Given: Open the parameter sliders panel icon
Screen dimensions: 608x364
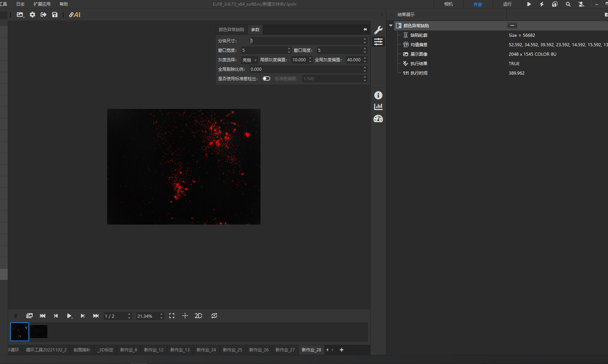Looking at the screenshot, I should click(x=378, y=42).
